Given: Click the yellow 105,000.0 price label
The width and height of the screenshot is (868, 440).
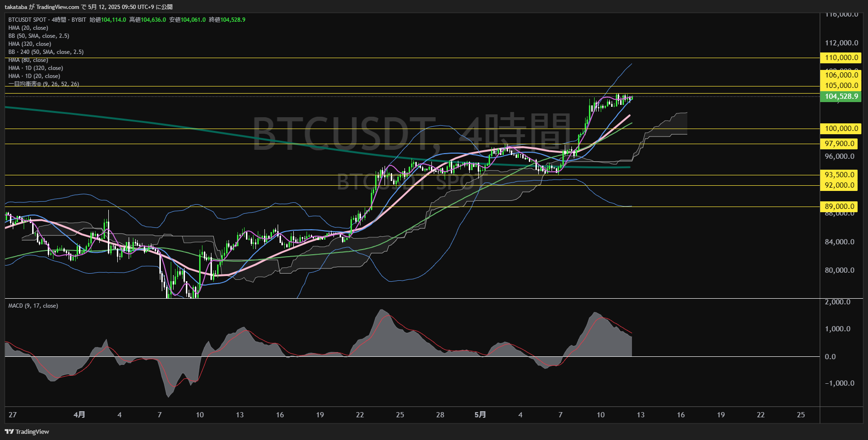Looking at the screenshot, I should point(841,86).
